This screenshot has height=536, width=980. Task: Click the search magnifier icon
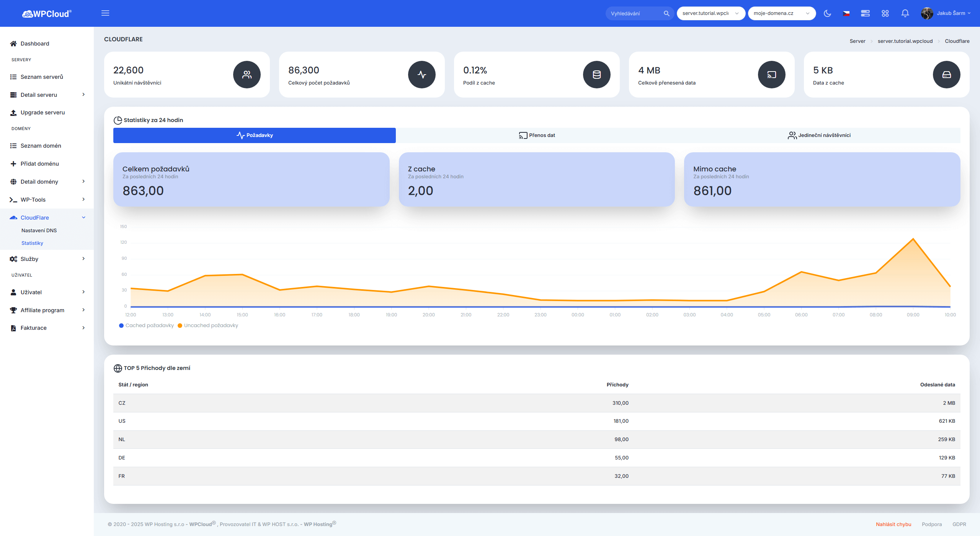tap(666, 13)
